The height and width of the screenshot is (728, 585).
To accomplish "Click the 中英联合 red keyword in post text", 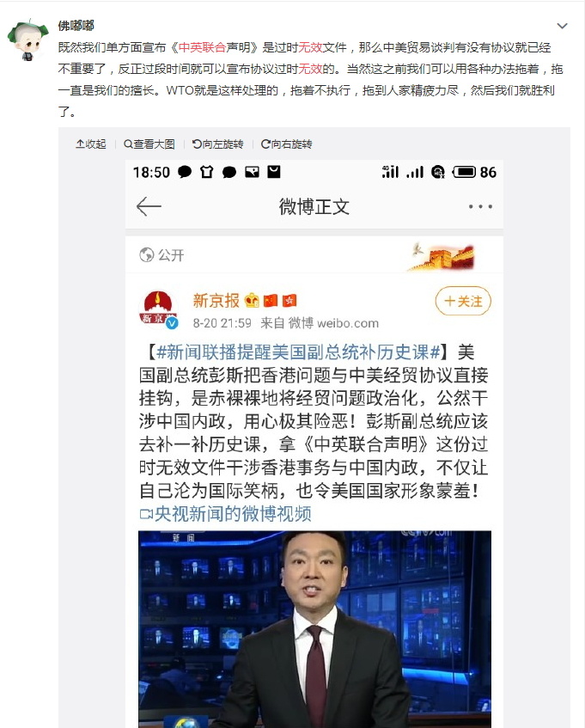I will [x=202, y=47].
